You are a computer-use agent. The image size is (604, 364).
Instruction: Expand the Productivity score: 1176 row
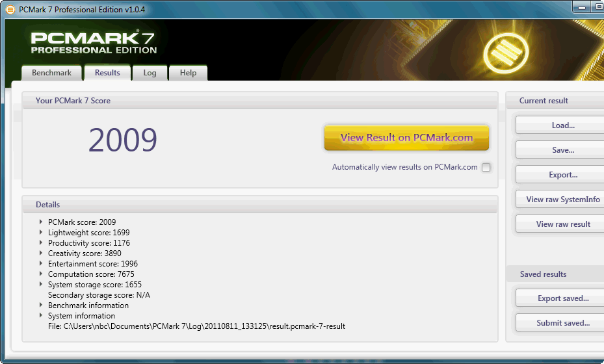pos(40,242)
